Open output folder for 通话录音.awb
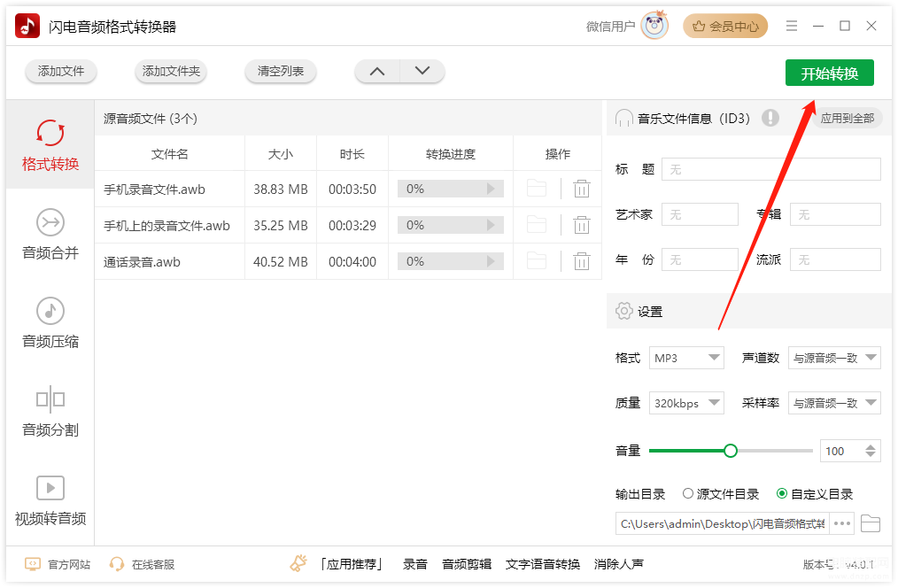This screenshot has height=588, width=898. pyautogui.click(x=537, y=261)
